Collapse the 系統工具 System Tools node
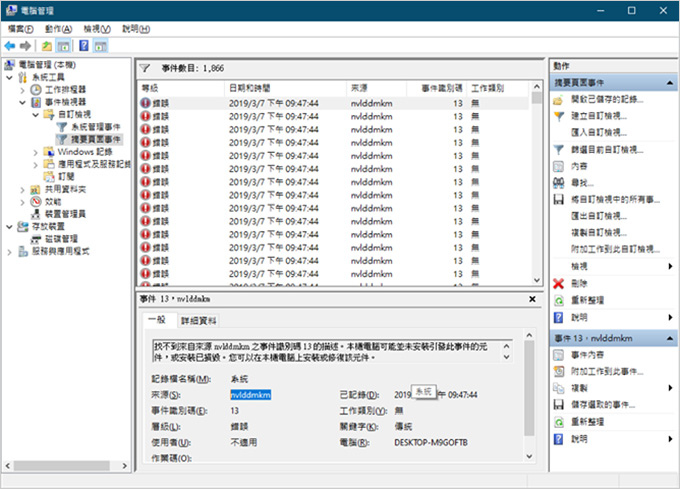Screen dimensions: 680x489 10,78
